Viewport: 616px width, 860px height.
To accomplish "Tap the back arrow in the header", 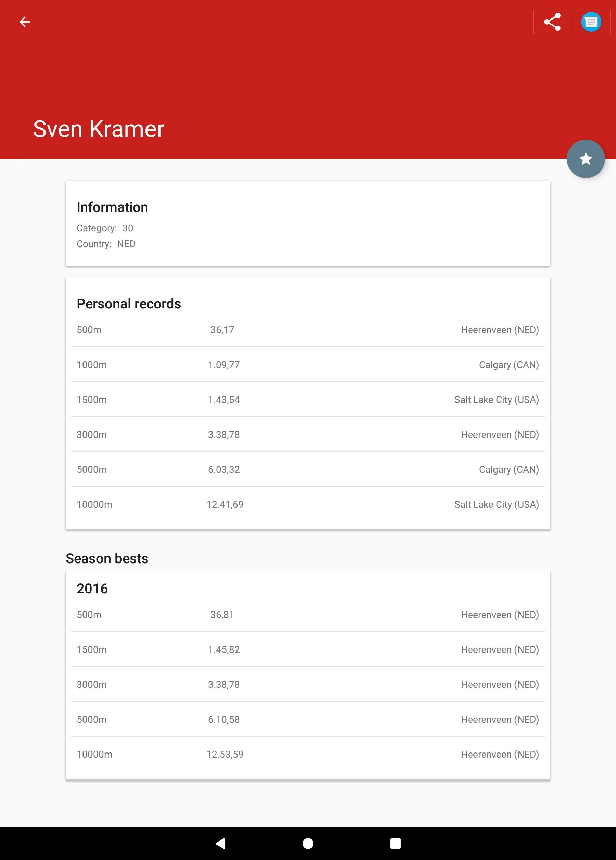I will pyautogui.click(x=25, y=22).
